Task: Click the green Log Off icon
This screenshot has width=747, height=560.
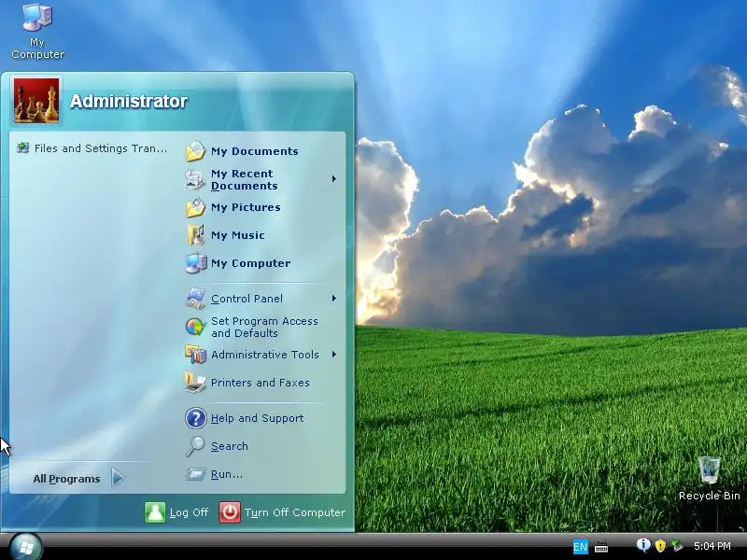Action: tap(155, 512)
